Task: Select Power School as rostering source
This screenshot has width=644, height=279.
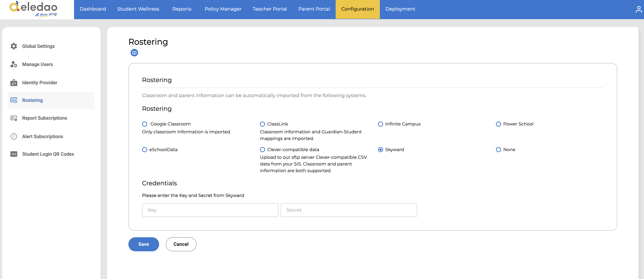Action: (x=498, y=124)
